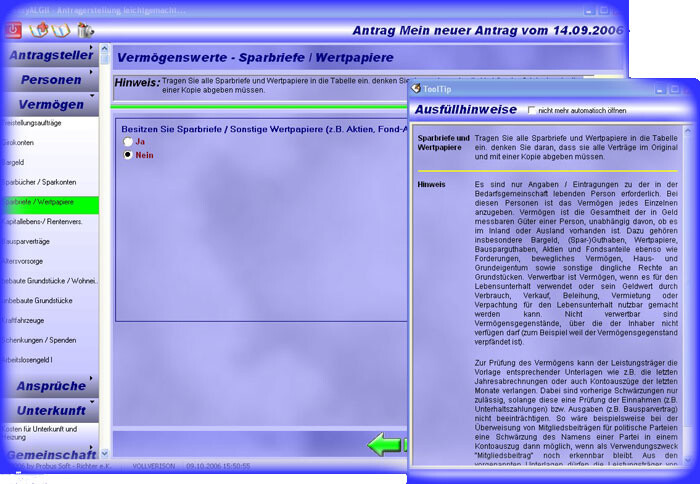
Task: Open Bargeld entry in sidebar
Action: pos(13,162)
